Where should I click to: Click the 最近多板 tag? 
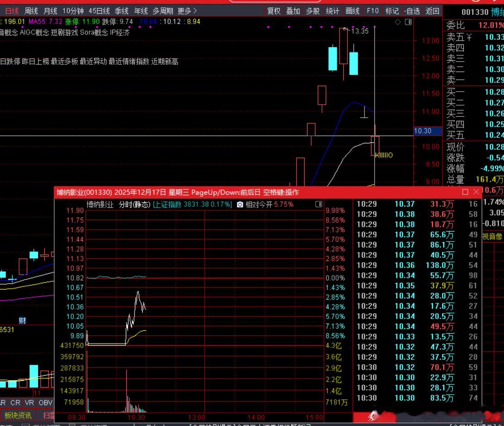64,62
